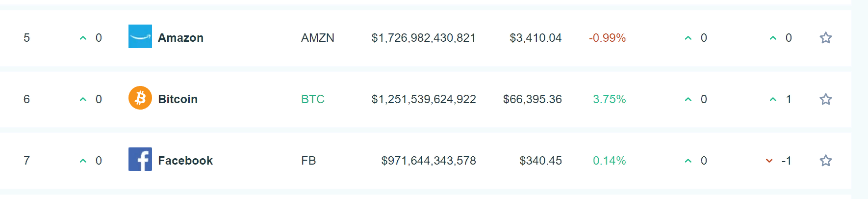Click Bitcoin's price $66,395.36
Screen dimensions: 868x199
(533, 99)
